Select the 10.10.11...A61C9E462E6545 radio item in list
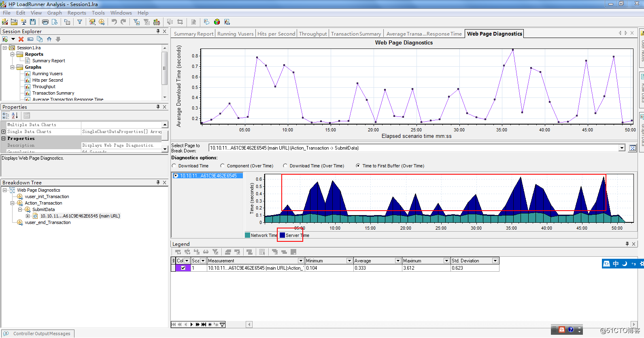The width and height of the screenshot is (644, 338). pyautogui.click(x=176, y=176)
